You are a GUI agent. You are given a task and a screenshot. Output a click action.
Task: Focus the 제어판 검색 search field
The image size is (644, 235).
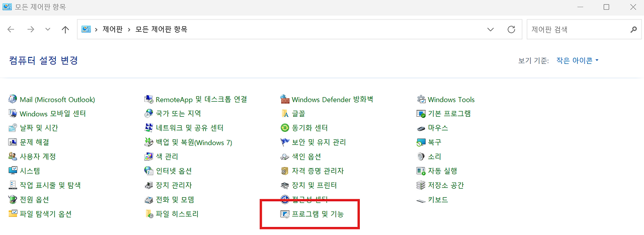click(585, 30)
